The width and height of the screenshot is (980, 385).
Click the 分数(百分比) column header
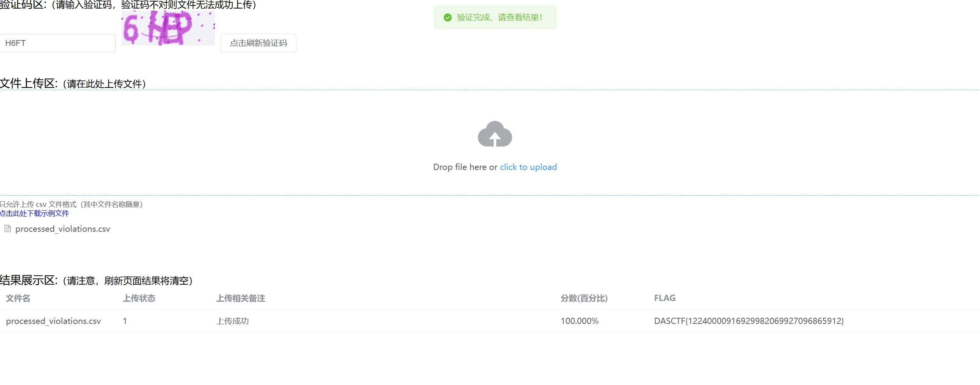pyautogui.click(x=584, y=298)
